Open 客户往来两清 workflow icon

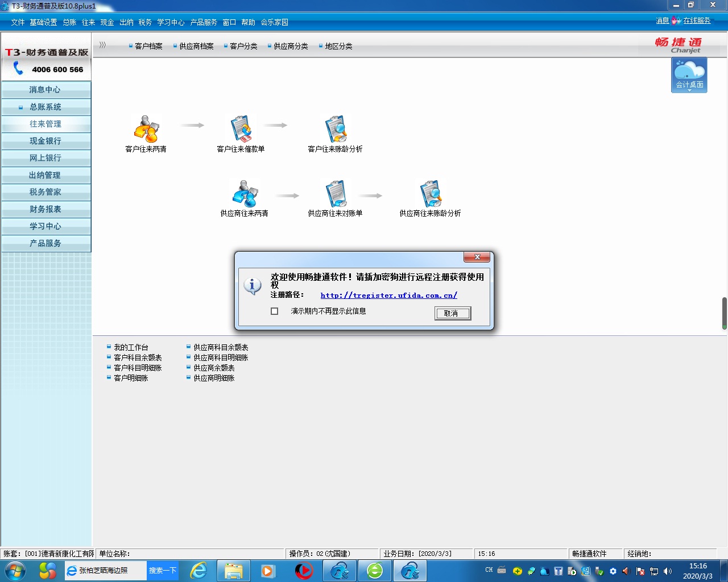[x=146, y=129]
